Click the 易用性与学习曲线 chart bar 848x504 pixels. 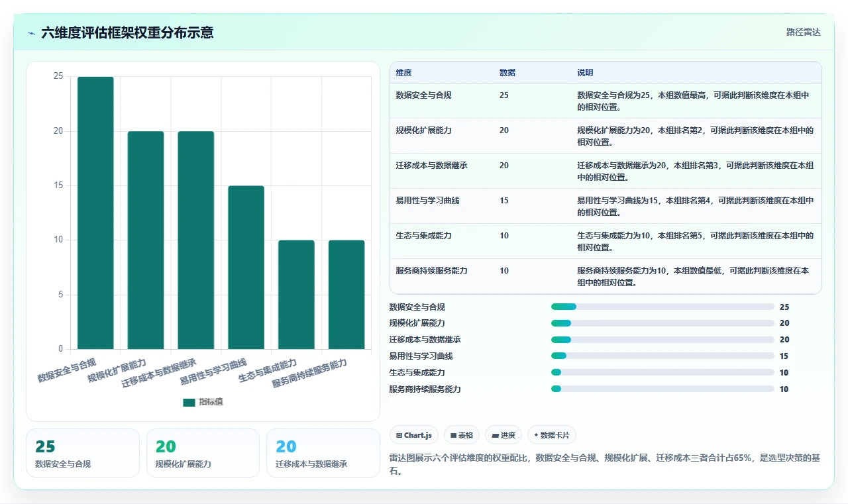(x=246, y=267)
